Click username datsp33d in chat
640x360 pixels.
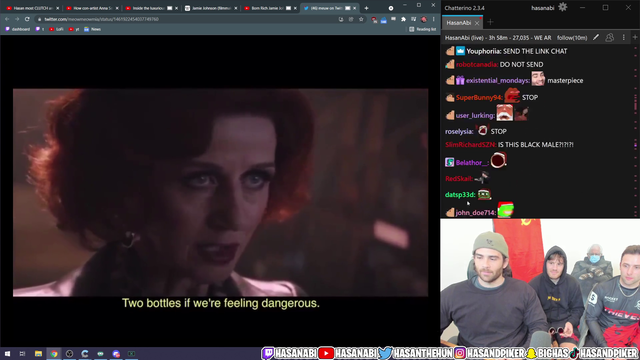point(460,195)
